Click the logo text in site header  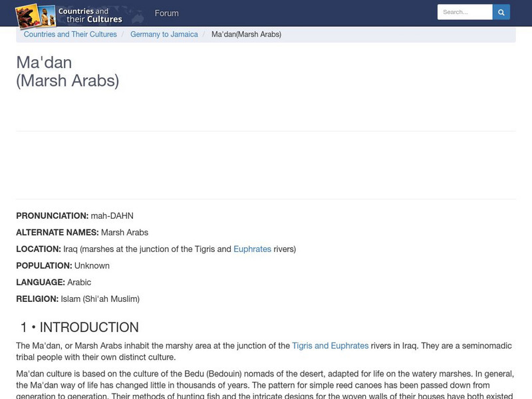click(90, 15)
